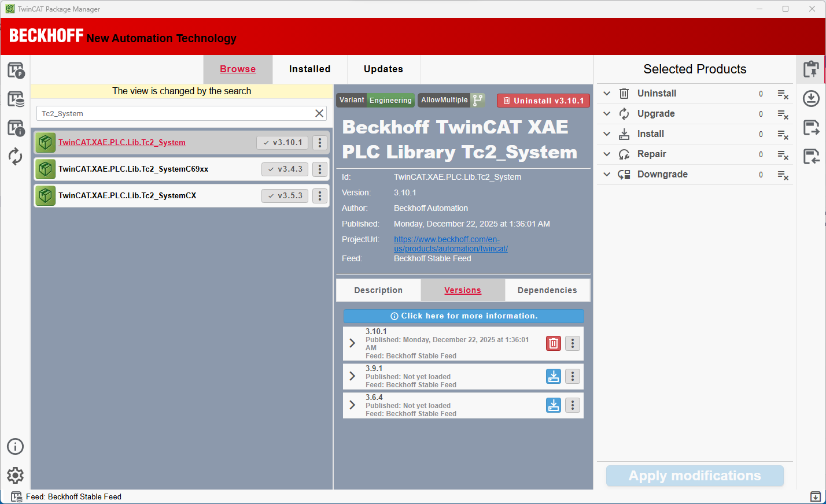Click here for more information banner
826x504 pixels.
[464, 316]
